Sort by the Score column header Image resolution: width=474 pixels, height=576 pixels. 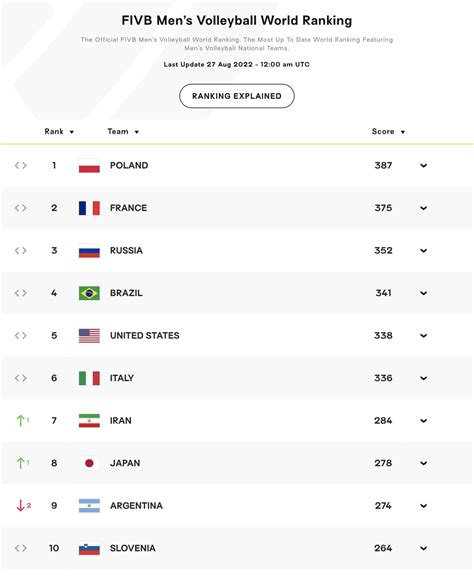388,132
